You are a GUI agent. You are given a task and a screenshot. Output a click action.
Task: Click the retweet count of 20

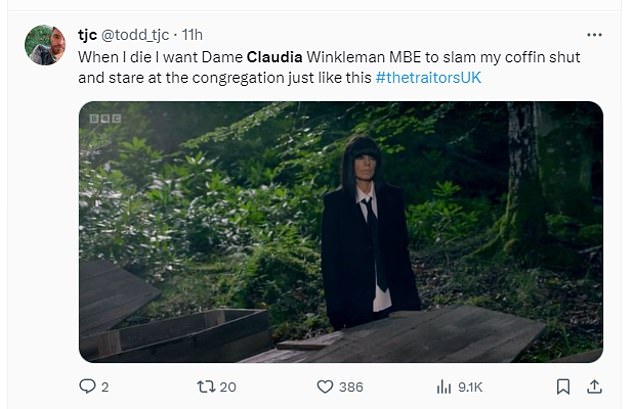228,387
